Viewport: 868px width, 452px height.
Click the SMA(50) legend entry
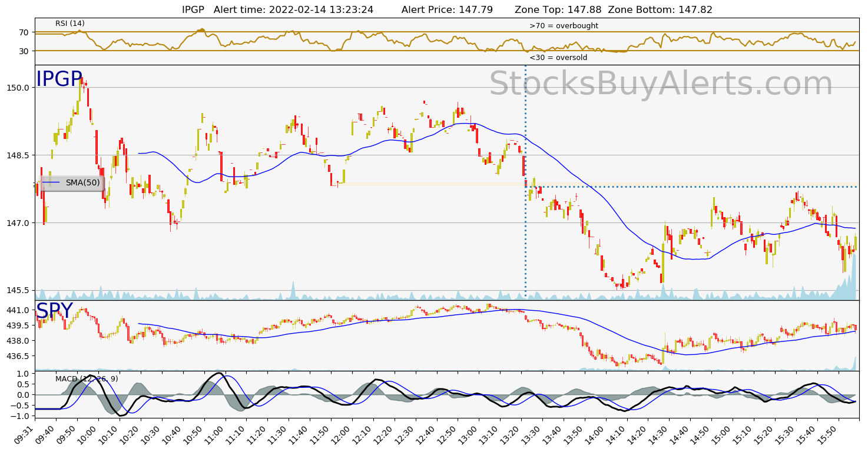[x=71, y=182]
